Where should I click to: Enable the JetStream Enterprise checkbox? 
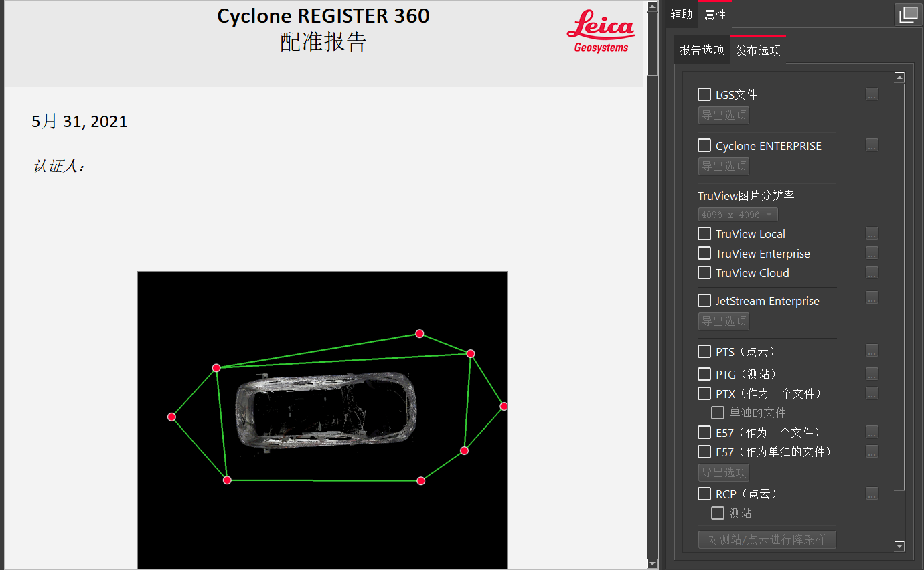point(704,300)
